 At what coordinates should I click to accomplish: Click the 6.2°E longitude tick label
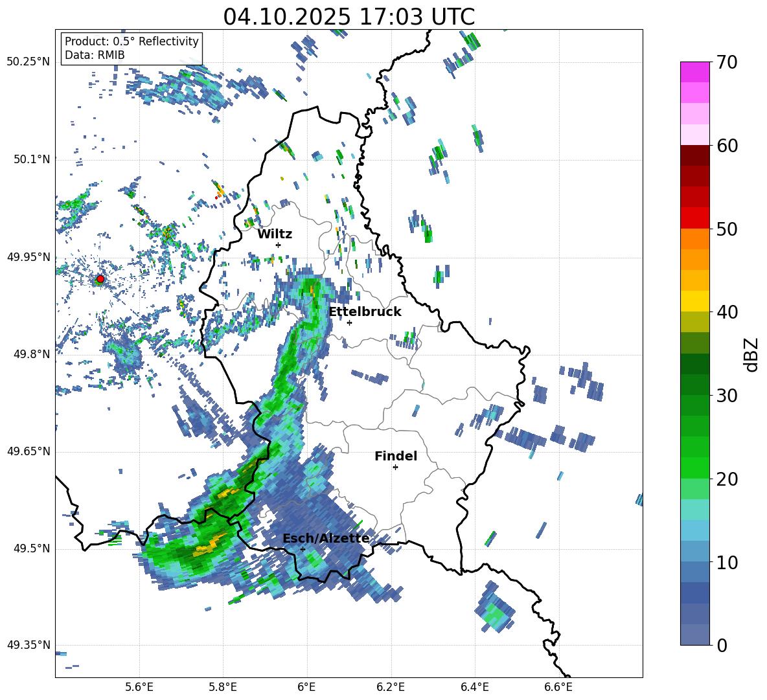(391, 687)
